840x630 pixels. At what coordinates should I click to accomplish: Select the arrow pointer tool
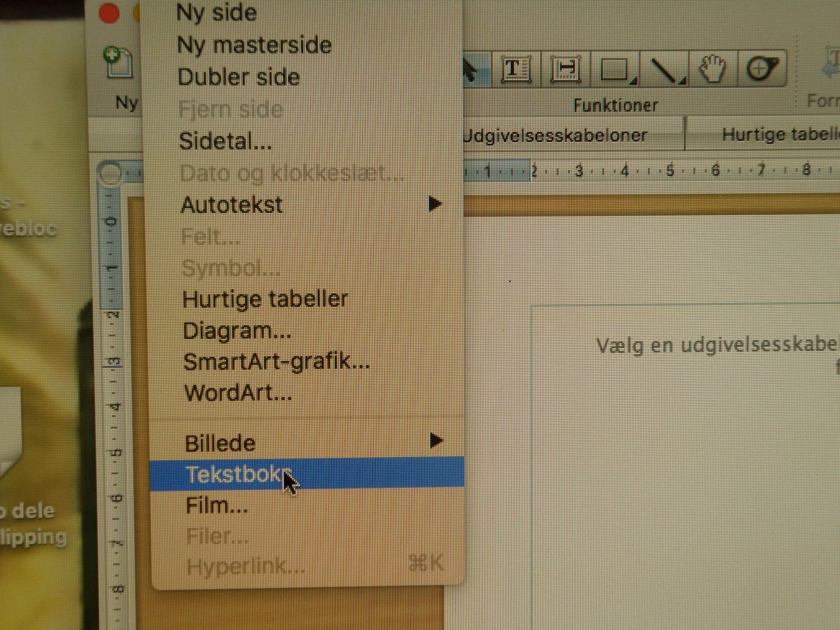477,69
